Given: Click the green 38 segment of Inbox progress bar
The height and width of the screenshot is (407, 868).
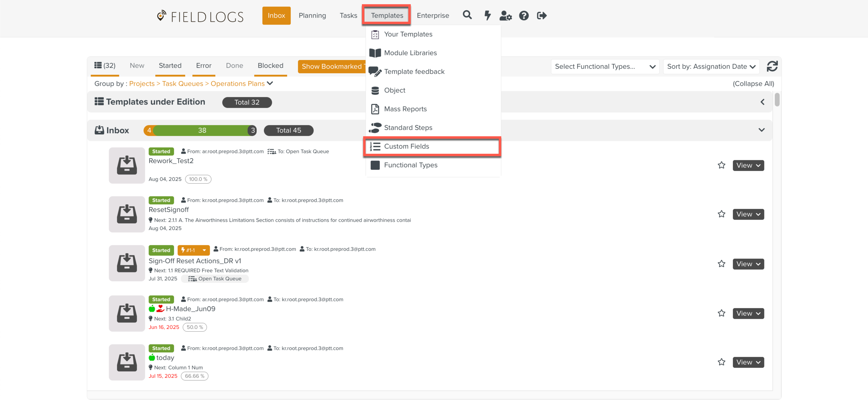Looking at the screenshot, I should (x=202, y=130).
